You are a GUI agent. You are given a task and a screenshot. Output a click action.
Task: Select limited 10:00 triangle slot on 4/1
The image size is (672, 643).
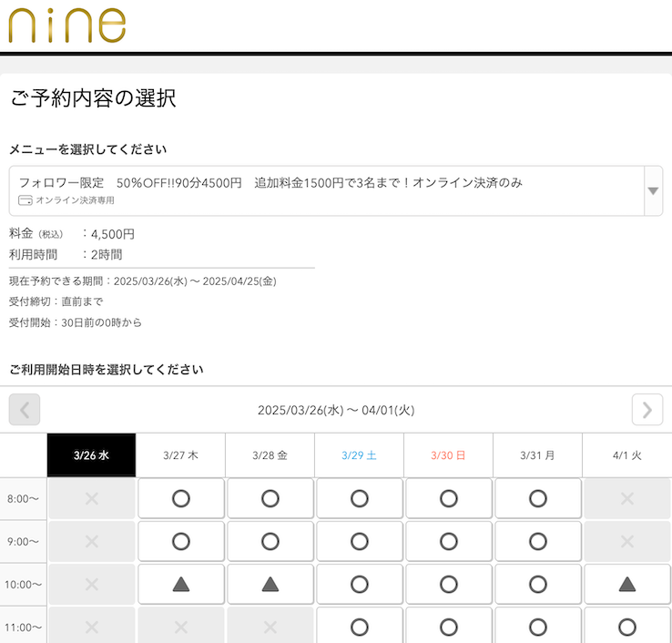pos(626,584)
